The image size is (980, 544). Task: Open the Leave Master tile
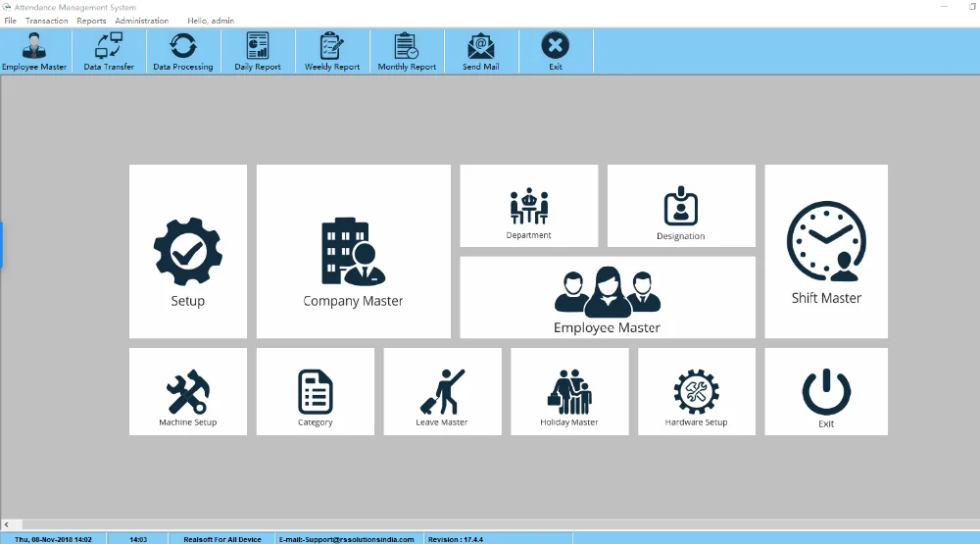[x=442, y=392]
